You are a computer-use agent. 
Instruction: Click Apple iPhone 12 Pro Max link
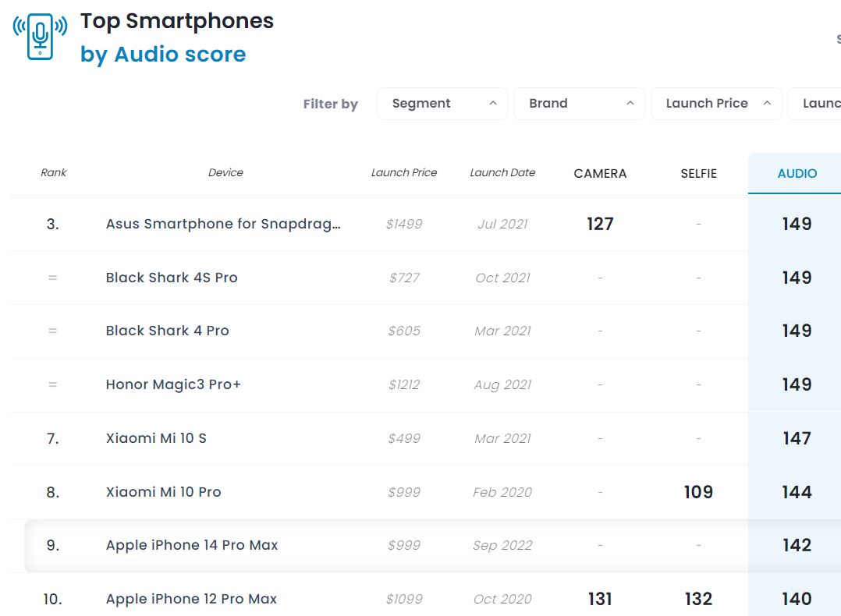[x=192, y=599]
